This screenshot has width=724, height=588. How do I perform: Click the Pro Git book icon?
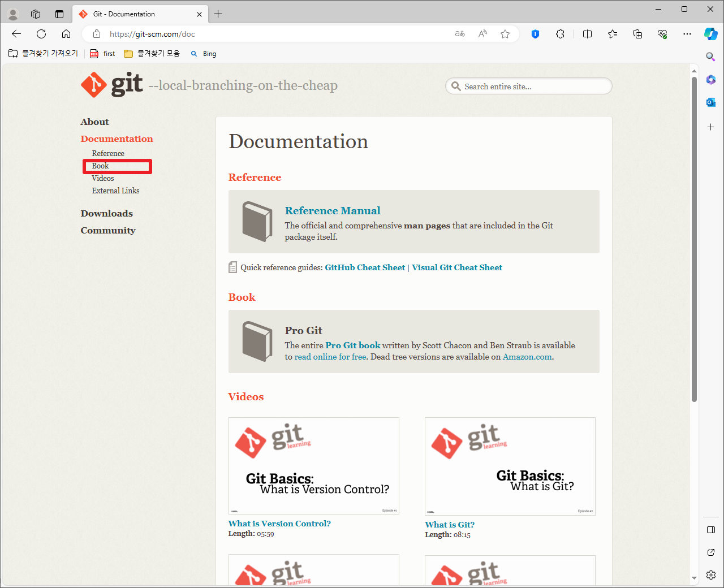click(257, 341)
